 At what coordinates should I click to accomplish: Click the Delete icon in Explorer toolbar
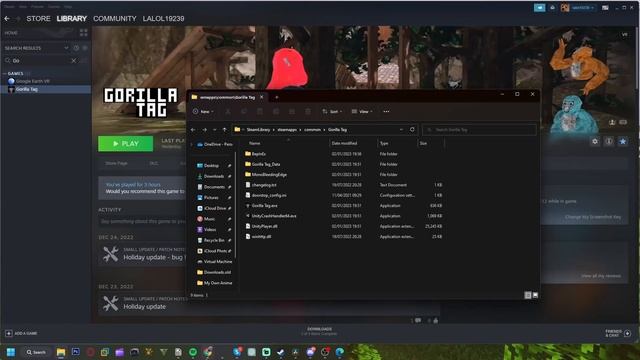308,111
